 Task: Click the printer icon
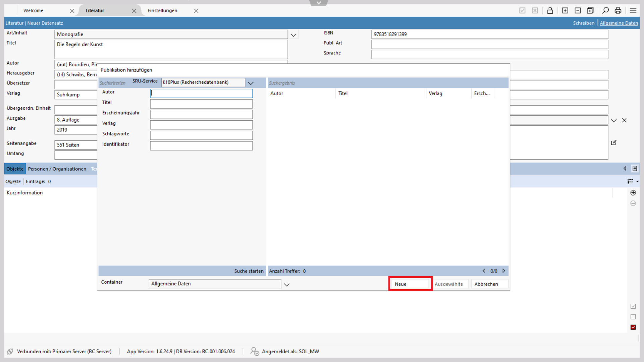click(618, 11)
